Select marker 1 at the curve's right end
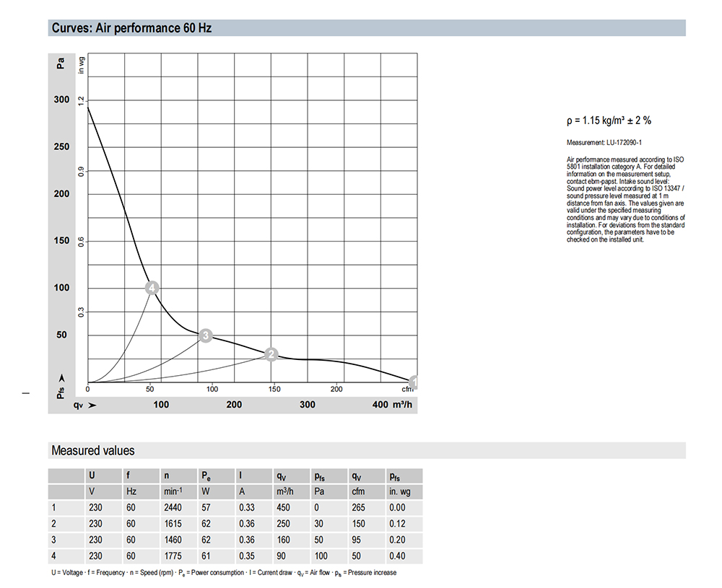Screen dimensions: 722x588 pos(414,382)
